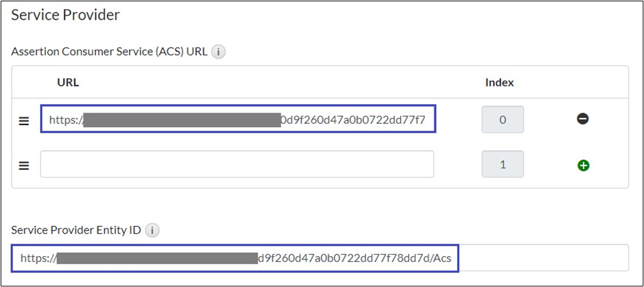Click the URL column header
The width and height of the screenshot is (644, 287).
[68, 82]
